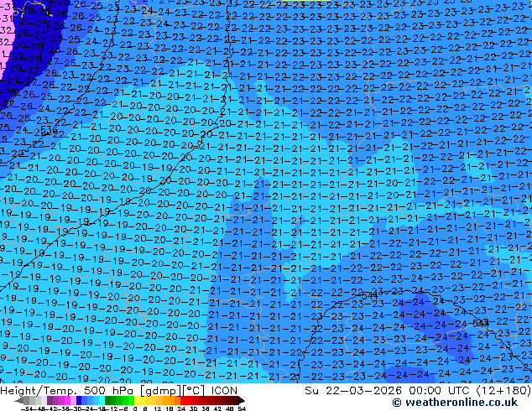Open the weatheronline.co.uk copyright link
This screenshot has width=532, height=411.
455,403
